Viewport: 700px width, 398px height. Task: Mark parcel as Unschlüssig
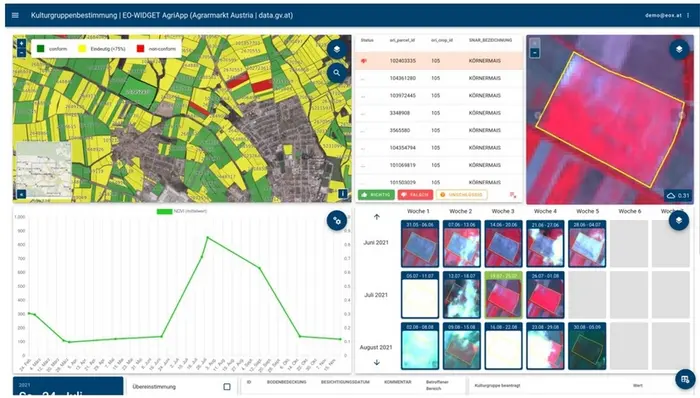click(x=462, y=195)
